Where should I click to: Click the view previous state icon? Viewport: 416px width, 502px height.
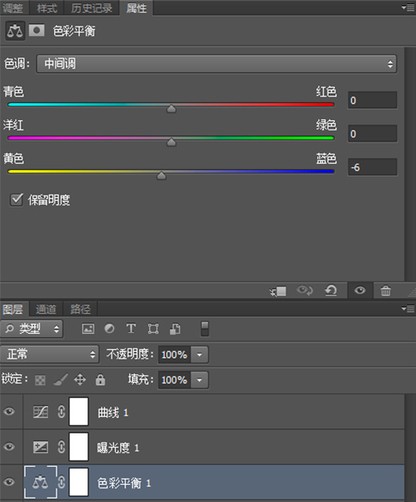(x=305, y=291)
